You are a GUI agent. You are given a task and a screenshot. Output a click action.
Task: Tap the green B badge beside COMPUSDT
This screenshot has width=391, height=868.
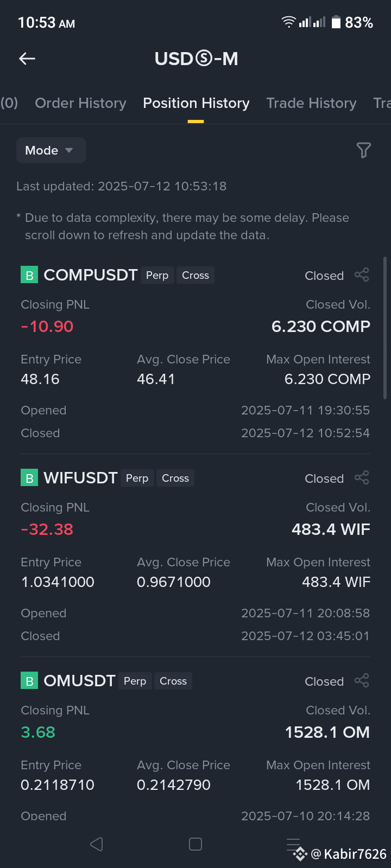tap(29, 275)
